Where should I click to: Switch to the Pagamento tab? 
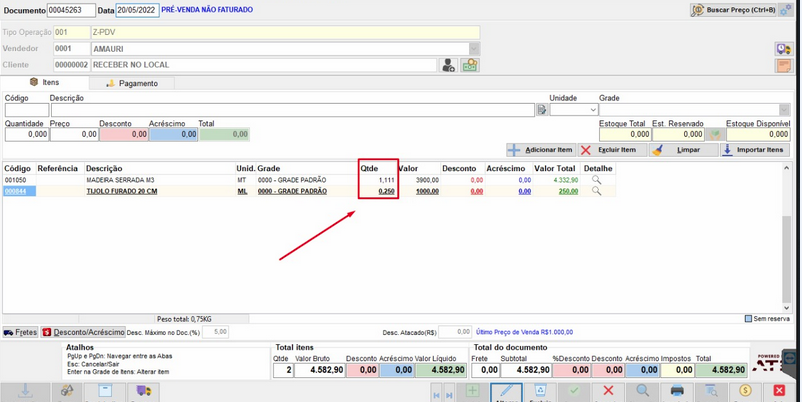point(132,83)
